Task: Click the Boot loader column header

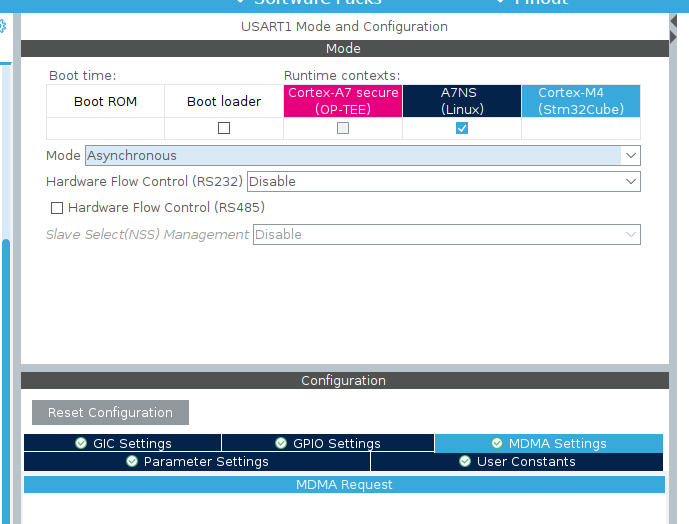Action: click(x=224, y=101)
